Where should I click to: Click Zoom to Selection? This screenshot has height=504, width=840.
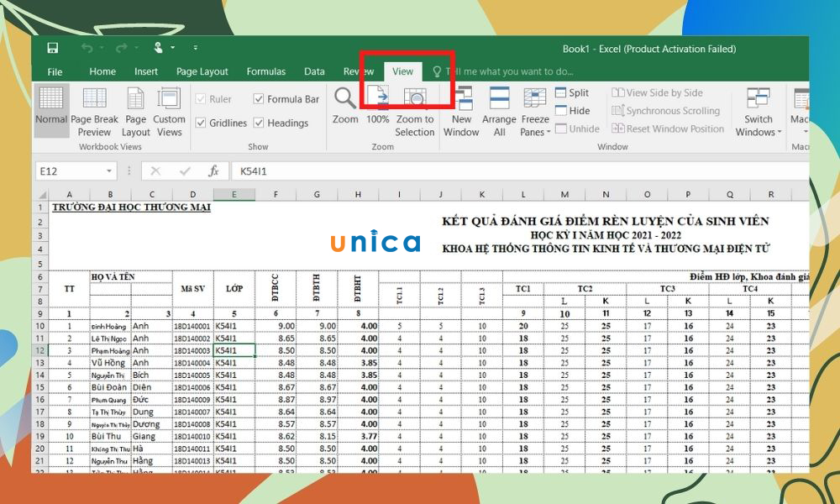tap(415, 112)
